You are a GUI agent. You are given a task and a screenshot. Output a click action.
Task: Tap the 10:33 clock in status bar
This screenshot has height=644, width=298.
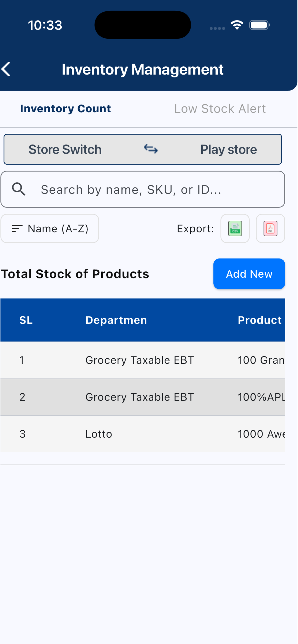click(45, 25)
